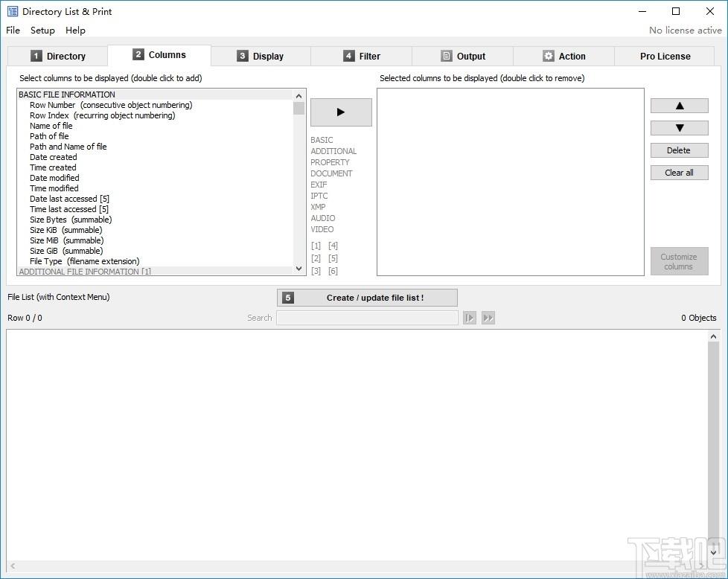The height and width of the screenshot is (579, 728).
Task: Jump to DOCUMENT column group
Action: point(331,173)
